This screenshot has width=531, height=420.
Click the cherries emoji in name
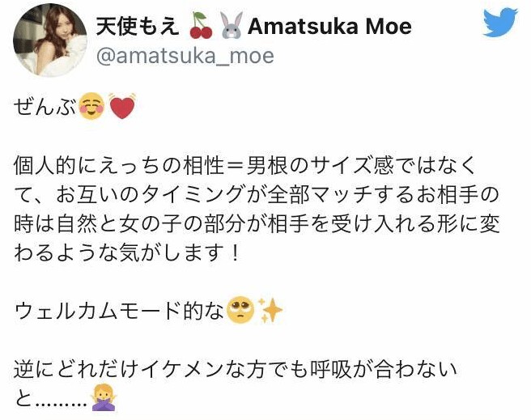coord(202,25)
